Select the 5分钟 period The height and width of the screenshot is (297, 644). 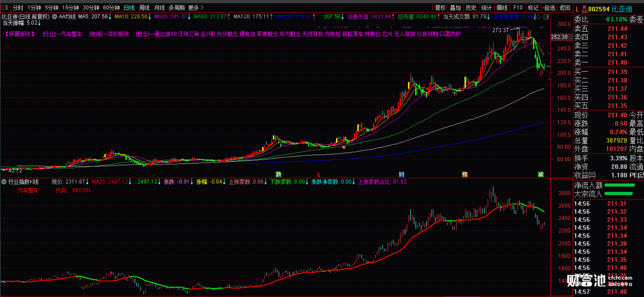coord(52,7)
